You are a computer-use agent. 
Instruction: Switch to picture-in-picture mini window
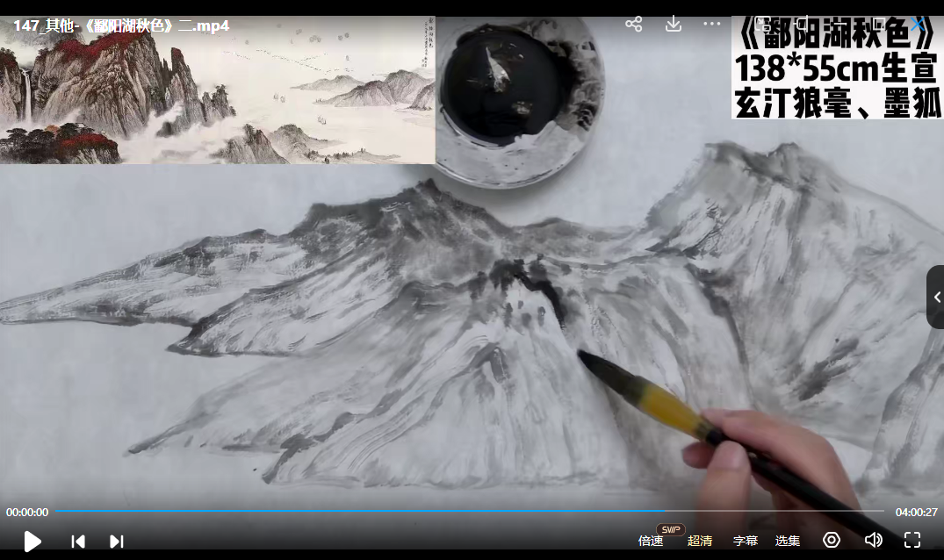tap(763, 24)
